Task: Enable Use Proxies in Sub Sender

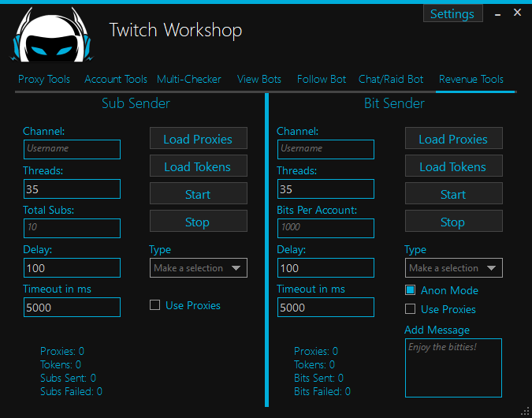Action: click(x=155, y=306)
